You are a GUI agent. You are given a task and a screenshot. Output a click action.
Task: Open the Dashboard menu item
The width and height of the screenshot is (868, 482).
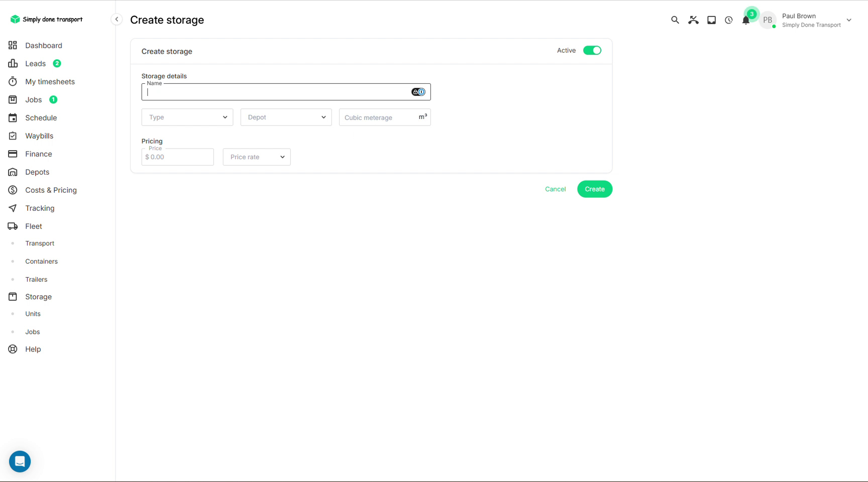[x=44, y=45]
